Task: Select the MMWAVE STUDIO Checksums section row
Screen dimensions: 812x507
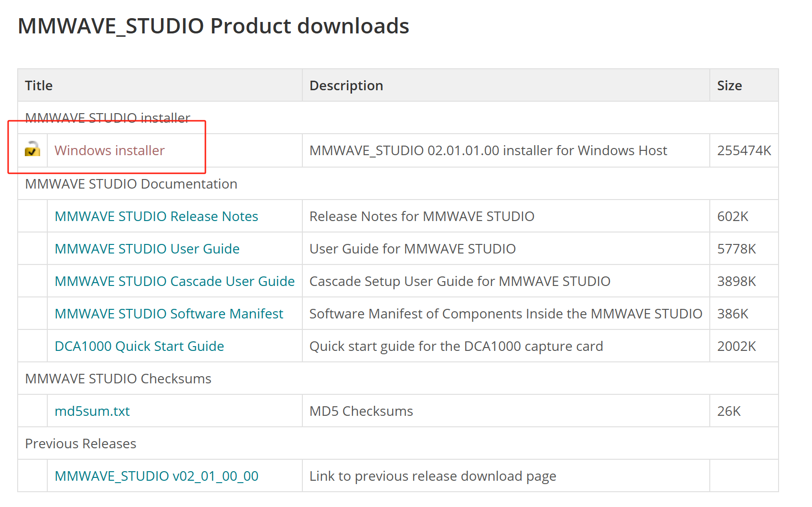Action: [x=118, y=379]
